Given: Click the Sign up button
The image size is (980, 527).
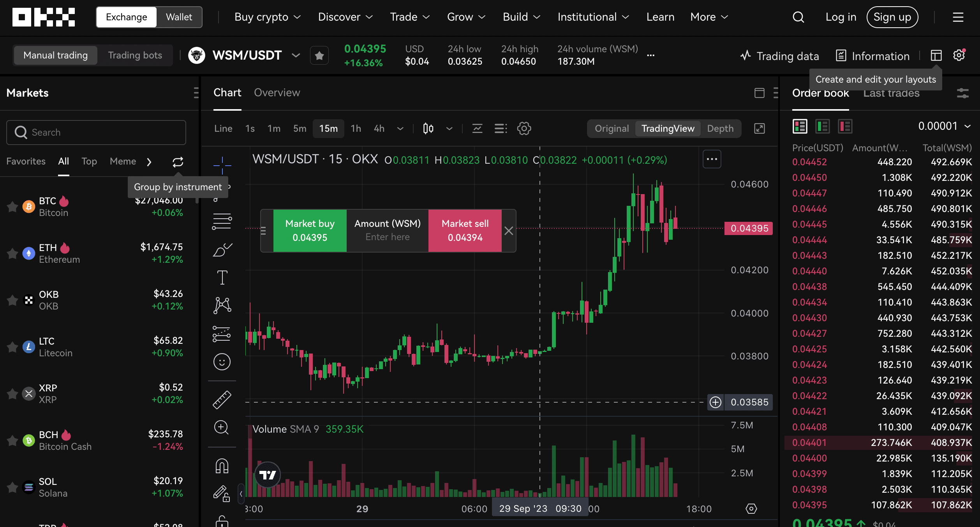Looking at the screenshot, I should pos(892,17).
